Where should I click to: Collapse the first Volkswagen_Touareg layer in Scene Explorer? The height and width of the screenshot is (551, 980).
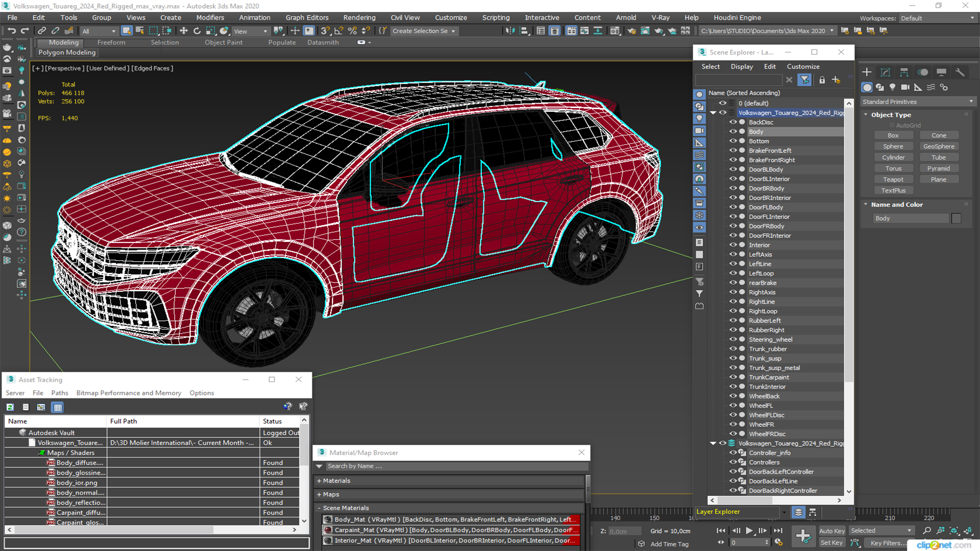click(713, 113)
